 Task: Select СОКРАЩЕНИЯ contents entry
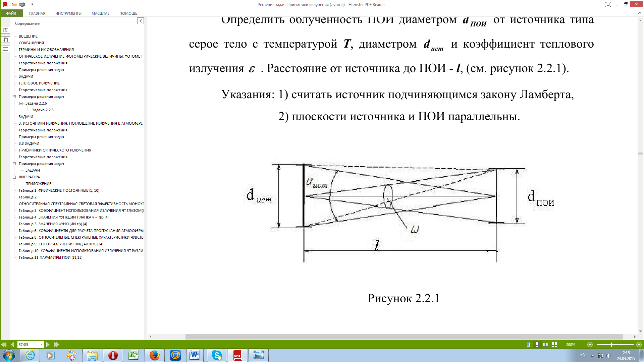pos(31,43)
